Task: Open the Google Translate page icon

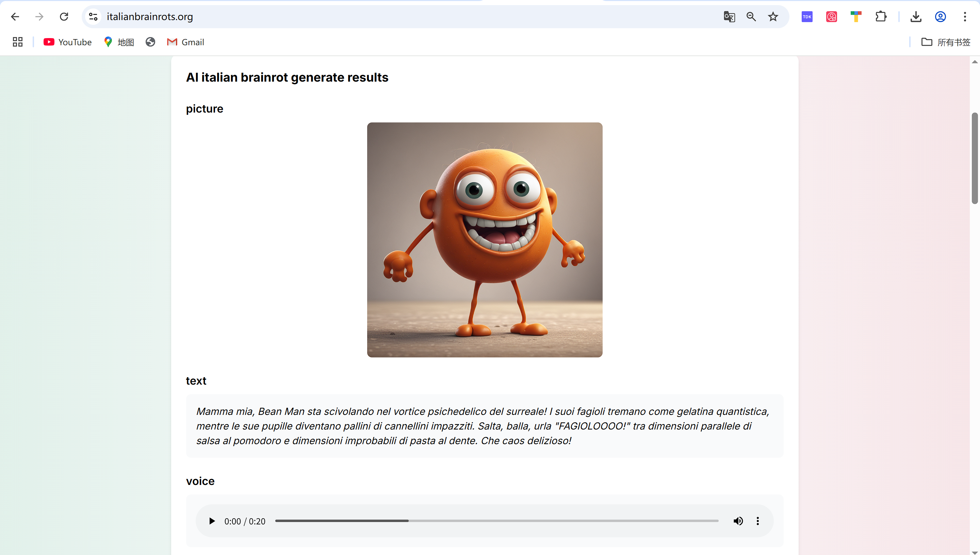Action: coord(729,17)
